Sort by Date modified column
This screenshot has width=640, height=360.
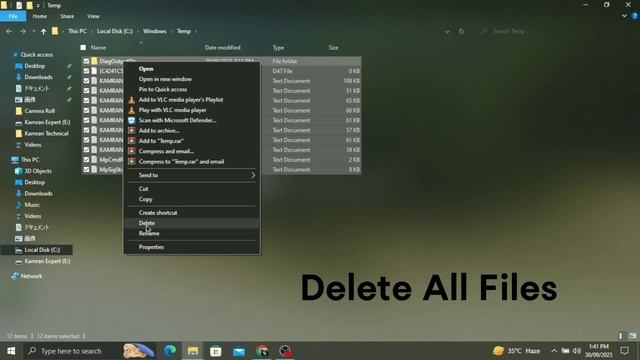pos(222,48)
